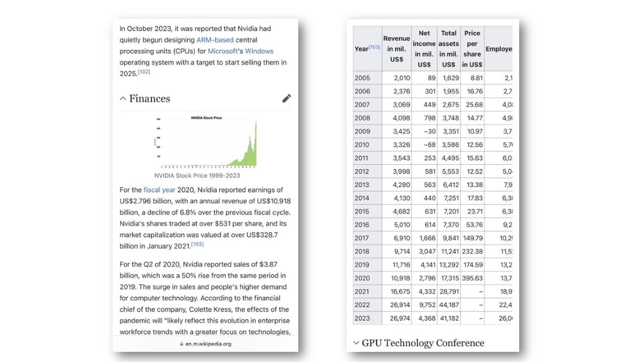Image resolution: width=644 pixels, height=362 pixels.
Task: Open the ARM-based link
Action: click(215, 40)
